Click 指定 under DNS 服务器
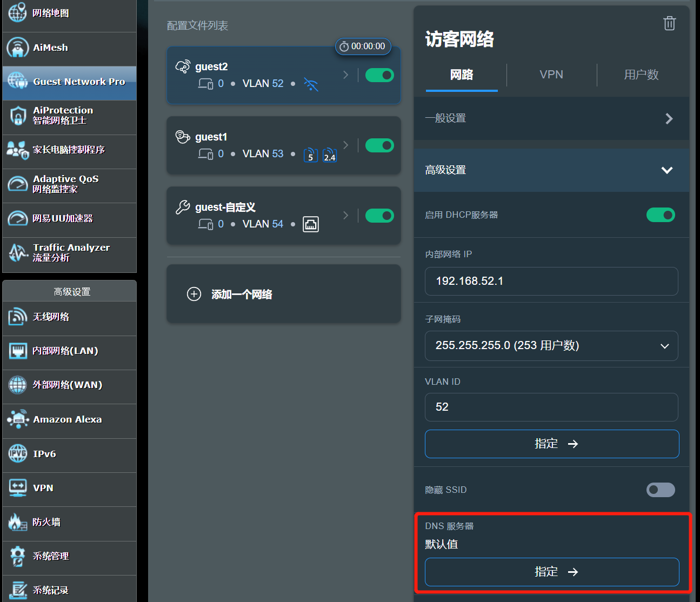Viewport: 700px width, 602px height. pos(551,572)
